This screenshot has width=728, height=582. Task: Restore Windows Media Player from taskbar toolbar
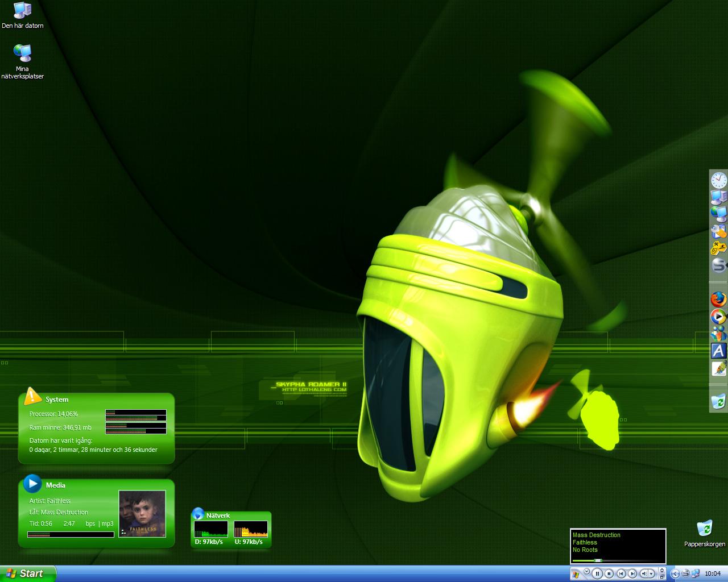coord(662,576)
